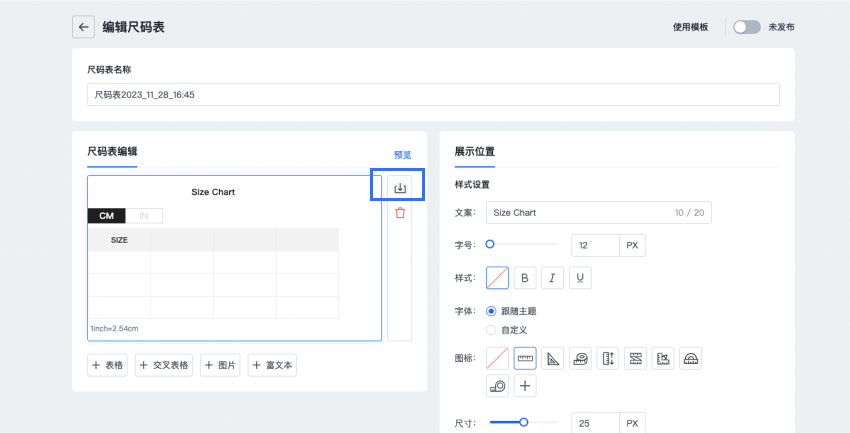Click the import/download icon above the trash
Viewport: 850px width, 433px height.
(x=400, y=187)
